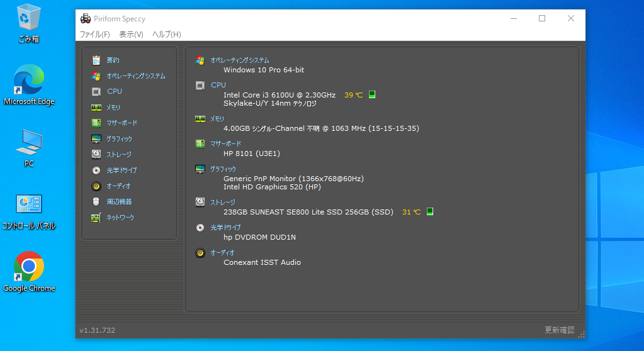Click the オーディオ speaker icon in sidebar
This screenshot has width=644, height=351.
click(x=96, y=186)
